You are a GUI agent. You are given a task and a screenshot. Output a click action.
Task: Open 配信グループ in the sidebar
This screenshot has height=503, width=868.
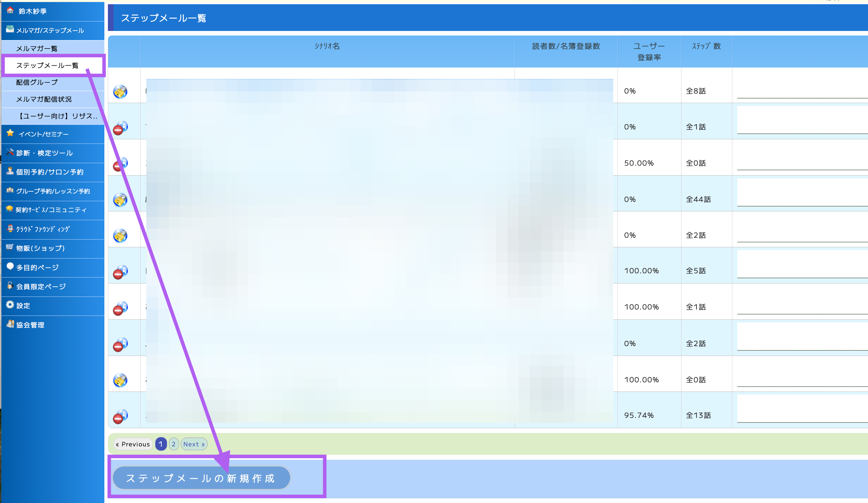click(x=37, y=82)
